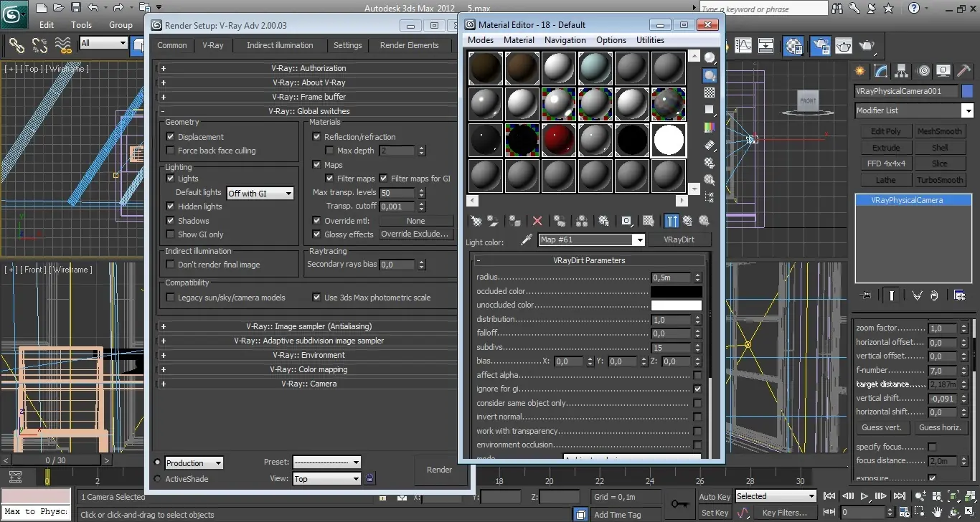Click the Guess vert. button
The image size is (980, 522).
click(884, 427)
